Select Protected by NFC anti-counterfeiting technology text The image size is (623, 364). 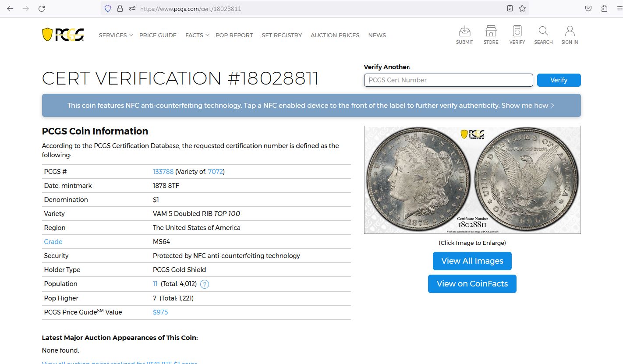click(227, 256)
